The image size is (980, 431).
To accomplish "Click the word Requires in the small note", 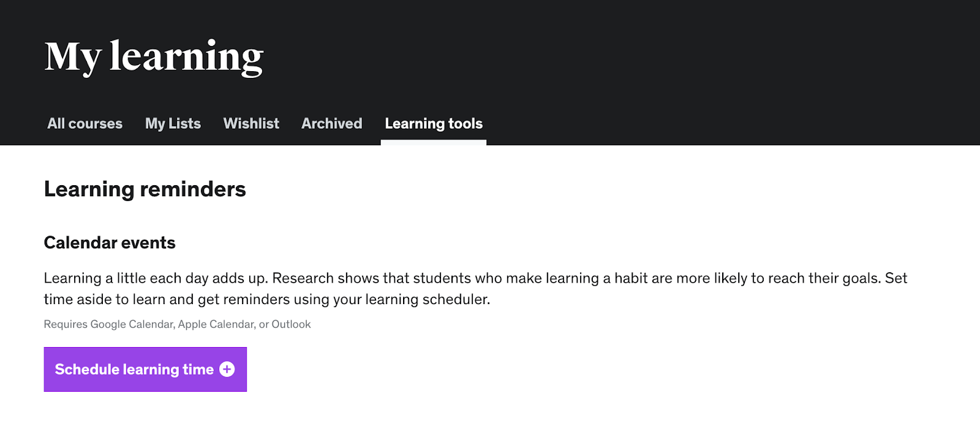I will (66, 324).
